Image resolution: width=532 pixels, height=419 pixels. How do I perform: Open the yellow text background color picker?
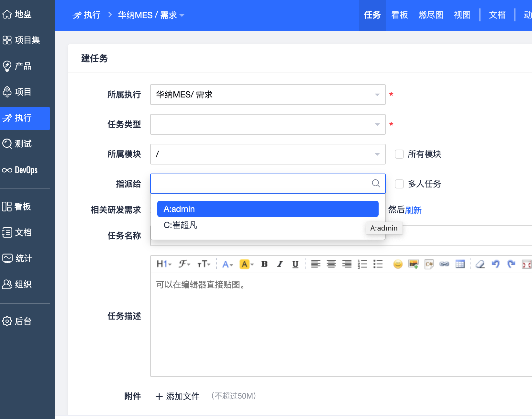tap(247, 264)
